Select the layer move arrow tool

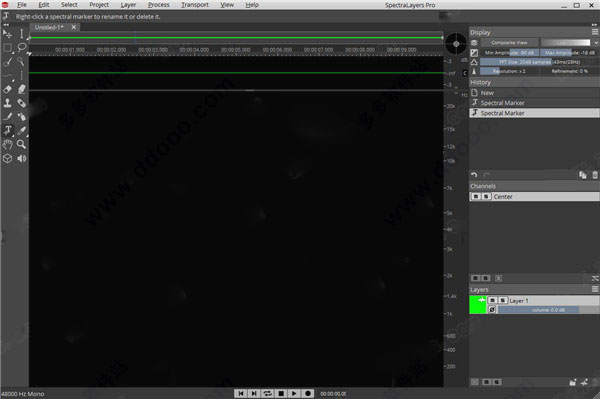point(7,34)
